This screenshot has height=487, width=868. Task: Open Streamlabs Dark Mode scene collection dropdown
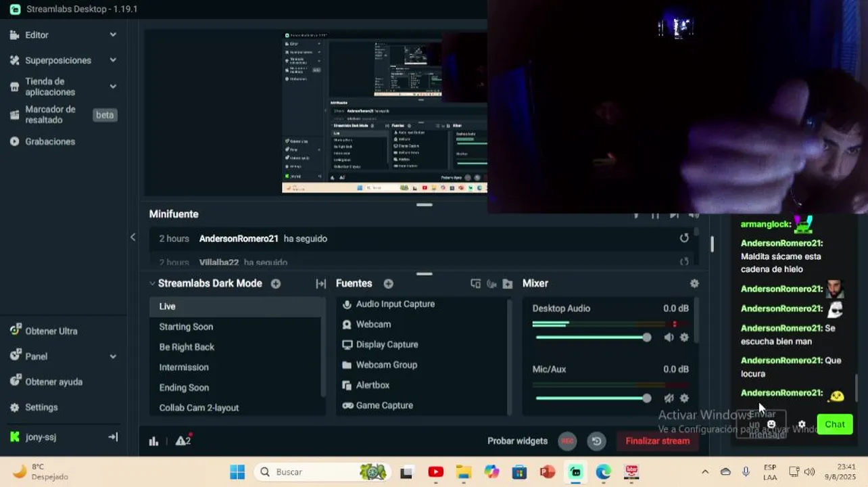206,283
